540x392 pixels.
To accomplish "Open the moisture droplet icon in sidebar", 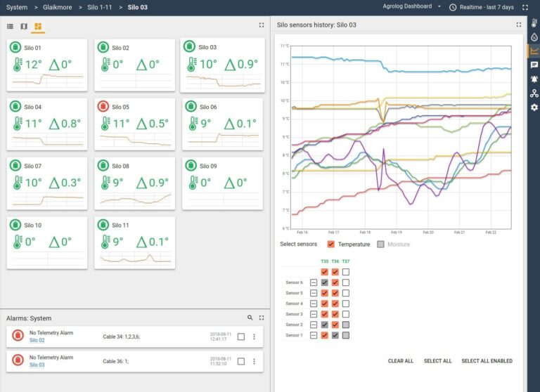I will [x=534, y=37].
